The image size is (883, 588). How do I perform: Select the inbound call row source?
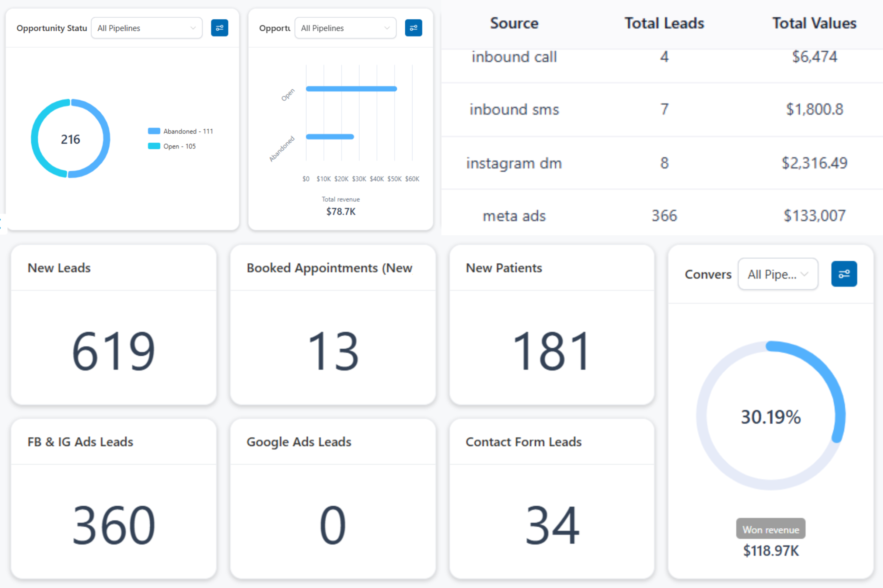click(514, 57)
